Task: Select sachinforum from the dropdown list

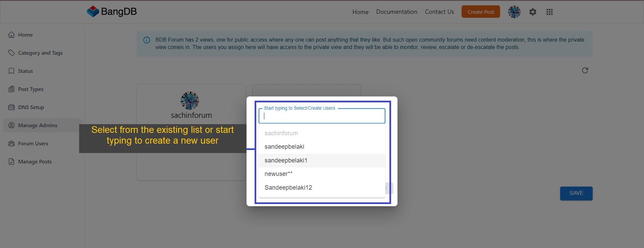Action: [322, 133]
